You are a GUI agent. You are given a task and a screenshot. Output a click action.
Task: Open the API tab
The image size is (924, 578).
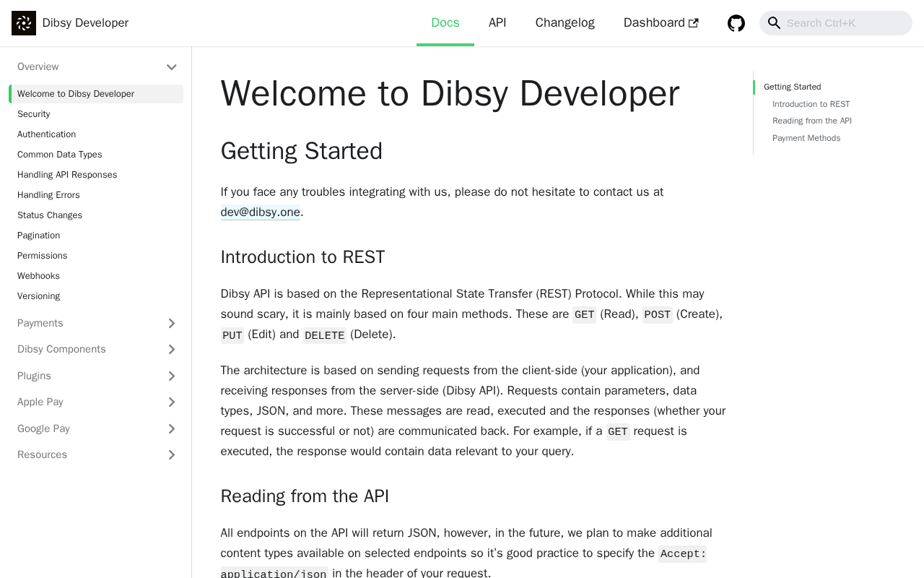click(497, 23)
